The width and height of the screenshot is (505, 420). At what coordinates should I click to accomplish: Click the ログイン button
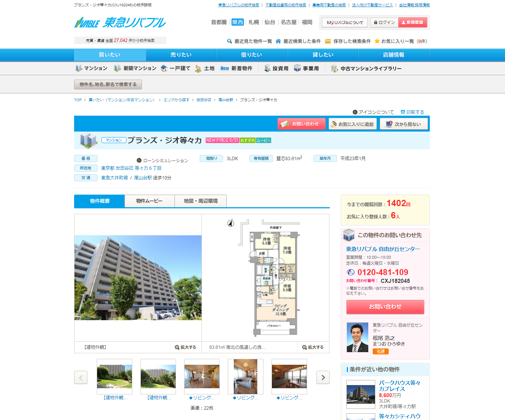coord(384,23)
